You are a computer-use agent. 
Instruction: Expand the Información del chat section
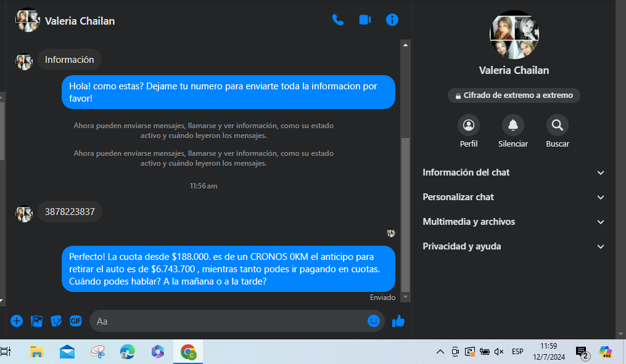click(513, 172)
